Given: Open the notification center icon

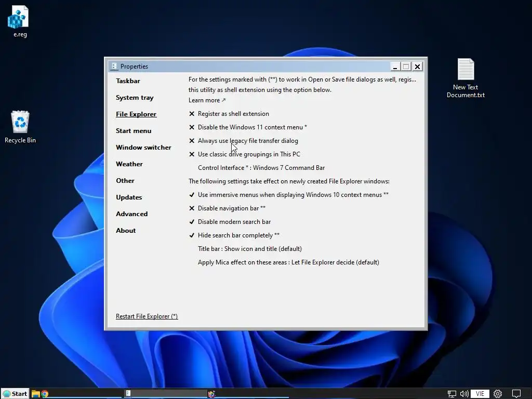Looking at the screenshot, I should pos(516,394).
